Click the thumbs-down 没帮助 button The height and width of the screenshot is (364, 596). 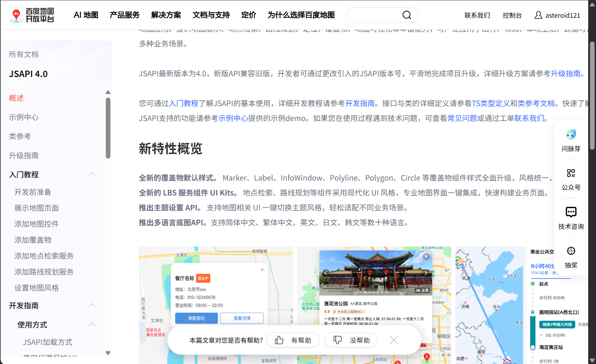[x=351, y=340]
